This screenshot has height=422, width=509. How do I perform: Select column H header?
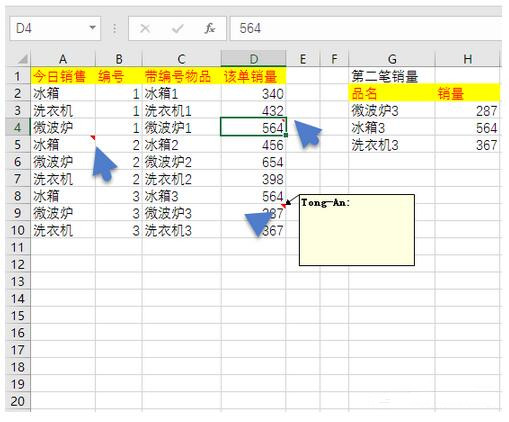pos(467,59)
